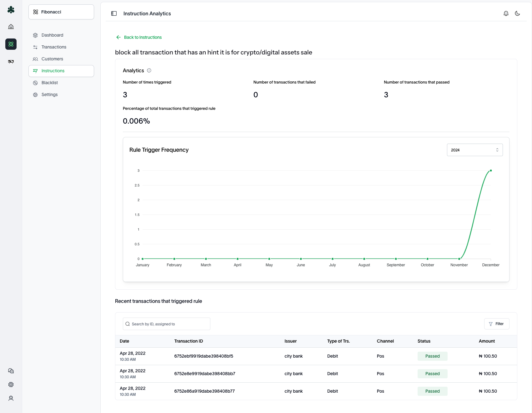Open the Filter options for transactions
The width and height of the screenshot is (532, 413).
[x=496, y=324]
